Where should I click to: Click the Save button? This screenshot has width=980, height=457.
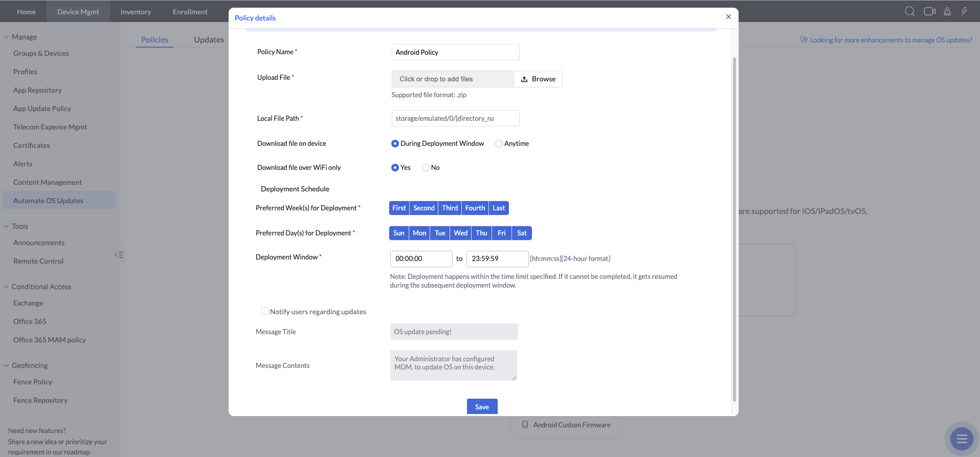(482, 407)
